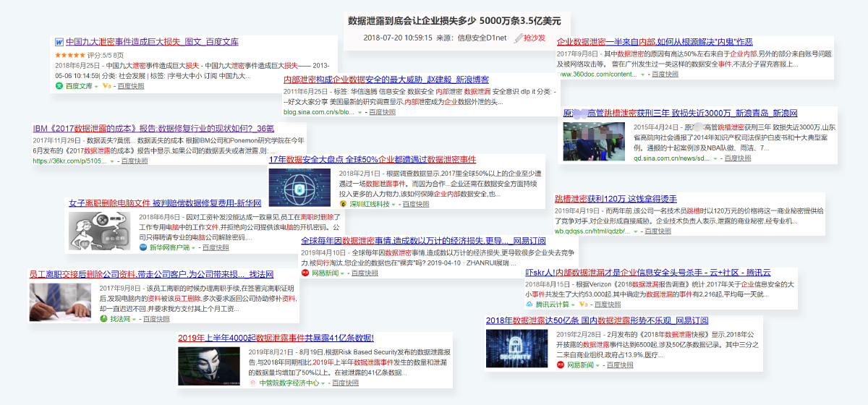This screenshot has height=405, width=868.
Task: Click the five-star rating under 中国九大泄密事件
Action: (71, 54)
